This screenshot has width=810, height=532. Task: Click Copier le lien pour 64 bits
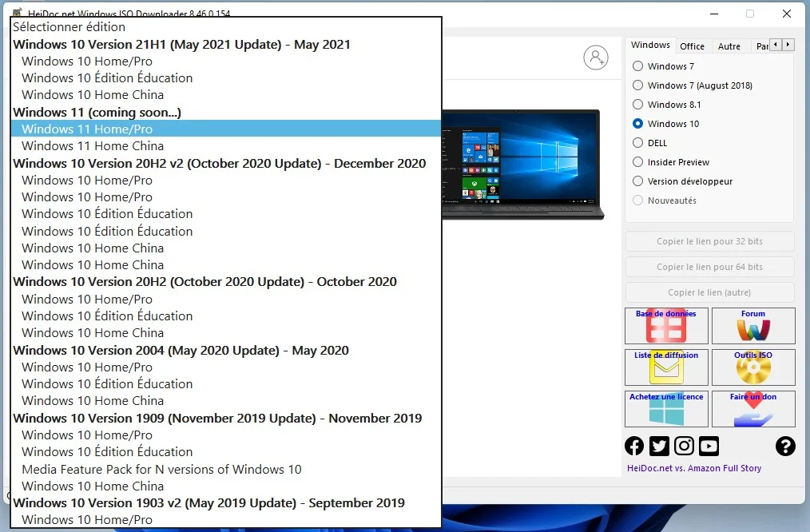[x=710, y=267]
